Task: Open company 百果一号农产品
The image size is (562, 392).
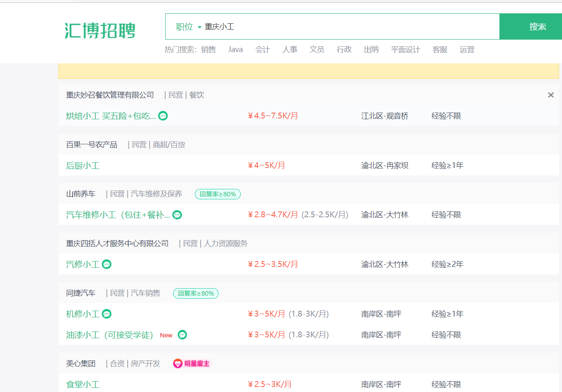Action: coord(92,145)
